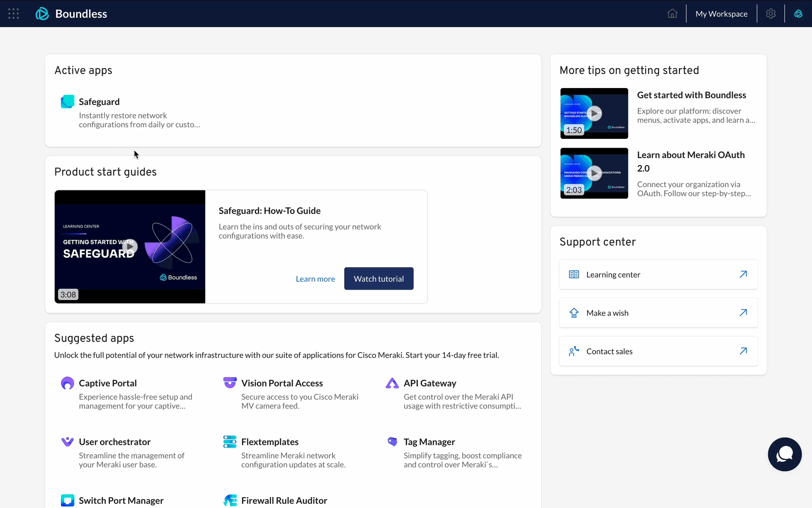Click the Captive Portal app icon
The width and height of the screenshot is (812, 508).
click(68, 383)
